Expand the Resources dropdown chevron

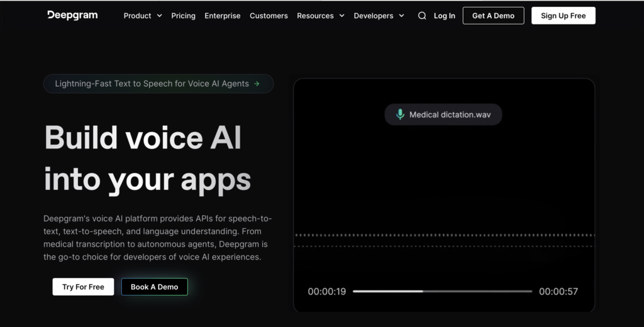coord(341,16)
